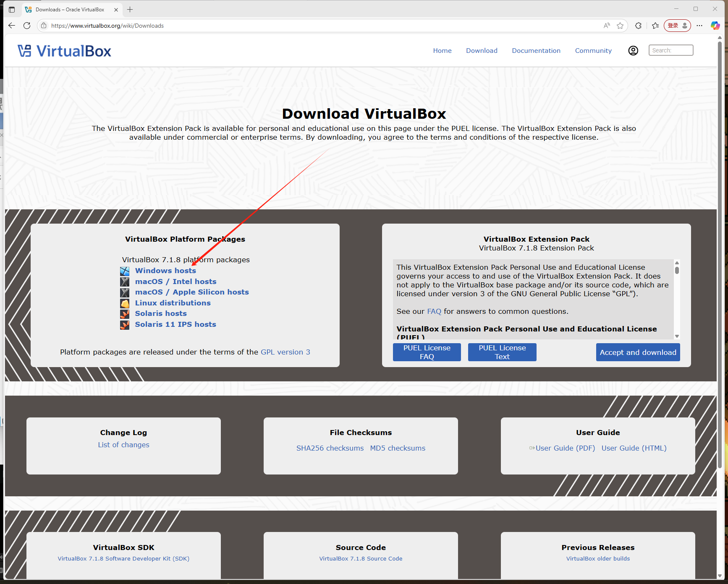
Task: Click Accept and download button
Action: point(638,352)
